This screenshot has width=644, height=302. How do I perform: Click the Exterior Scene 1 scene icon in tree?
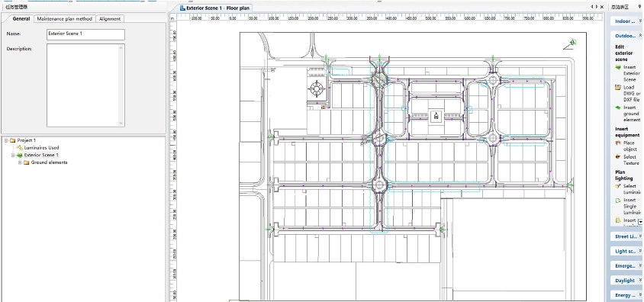[20, 155]
